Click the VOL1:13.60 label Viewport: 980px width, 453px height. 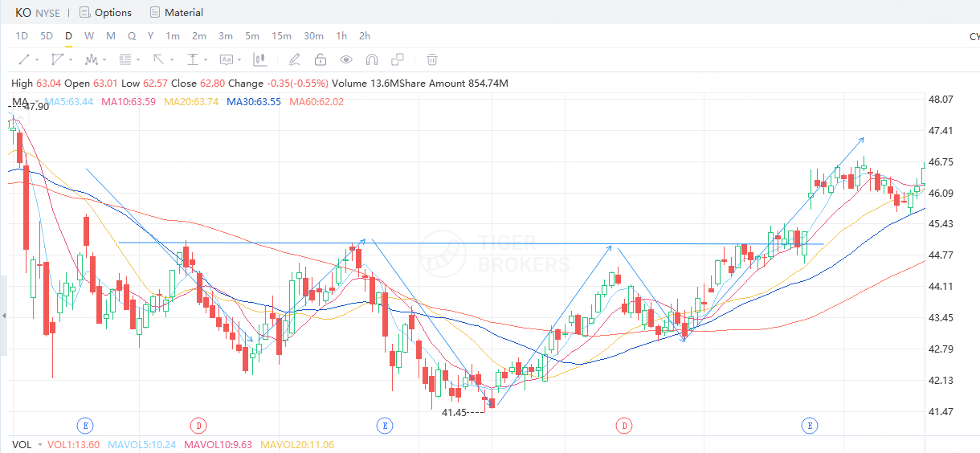[x=73, y=444]
